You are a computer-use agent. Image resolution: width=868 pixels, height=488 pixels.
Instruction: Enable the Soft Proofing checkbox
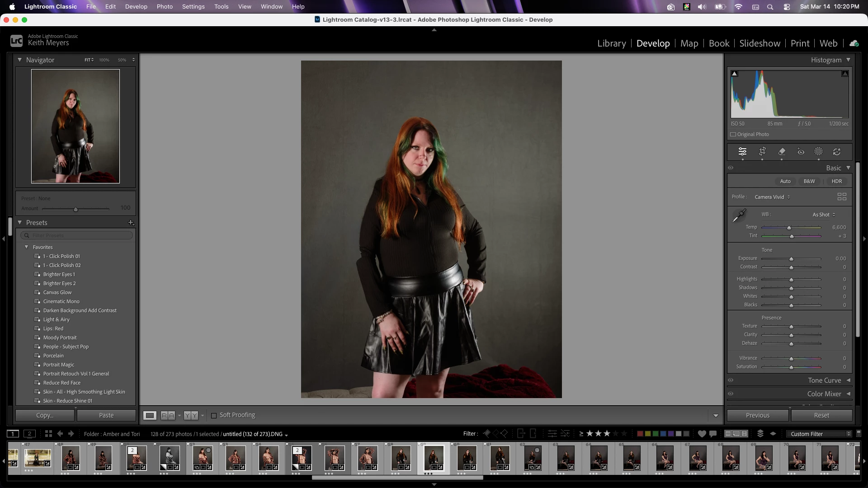pyautogui.click(x=214, y=415)
